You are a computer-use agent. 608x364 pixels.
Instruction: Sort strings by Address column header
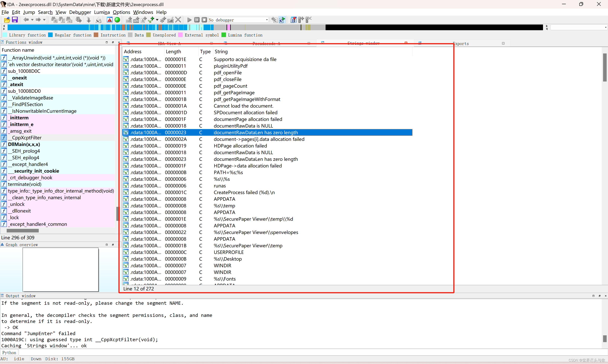[x=143, y=52]
